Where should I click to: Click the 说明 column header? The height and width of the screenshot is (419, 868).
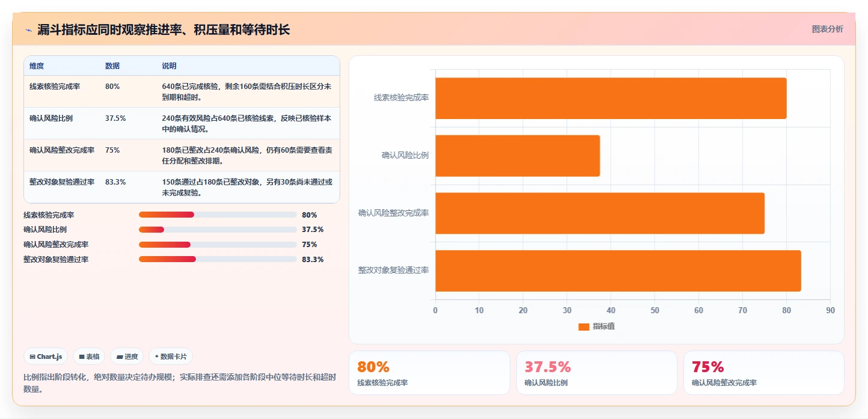[x=170, y=66]
